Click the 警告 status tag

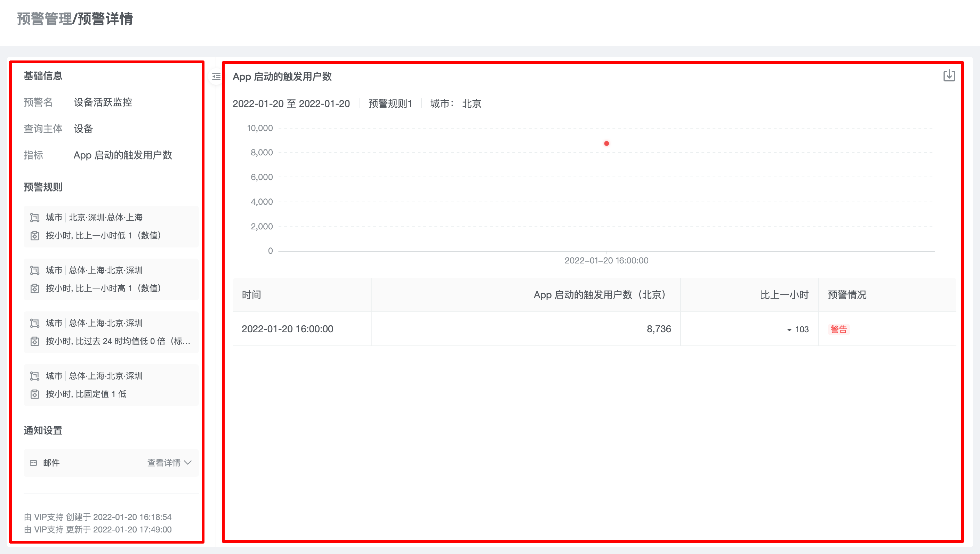pyautogui.click(x=838, y=329)
